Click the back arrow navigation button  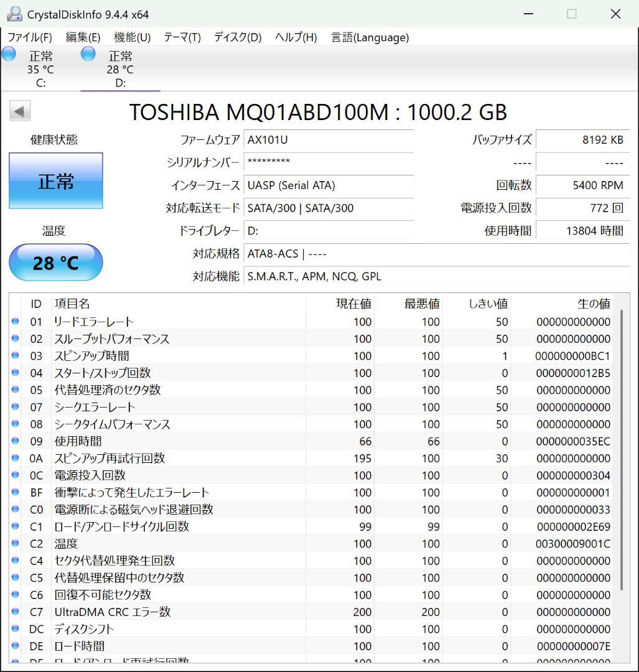coord(19,110)
